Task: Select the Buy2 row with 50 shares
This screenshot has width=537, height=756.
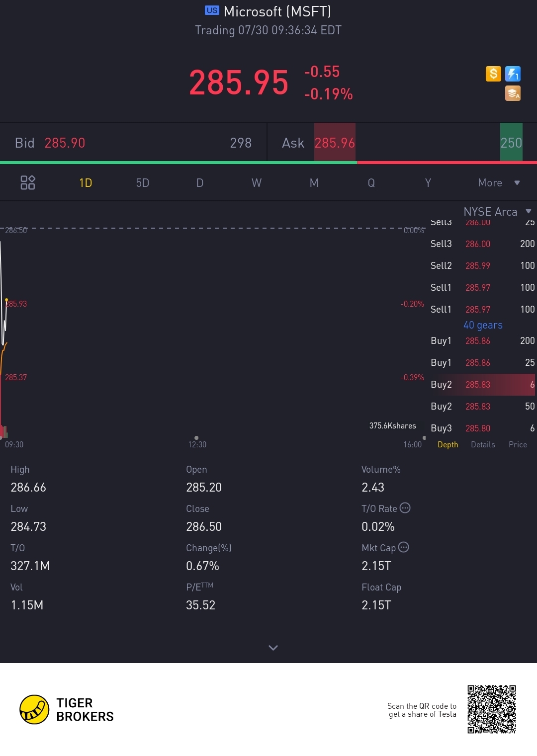Action: [x=482, y=406]
